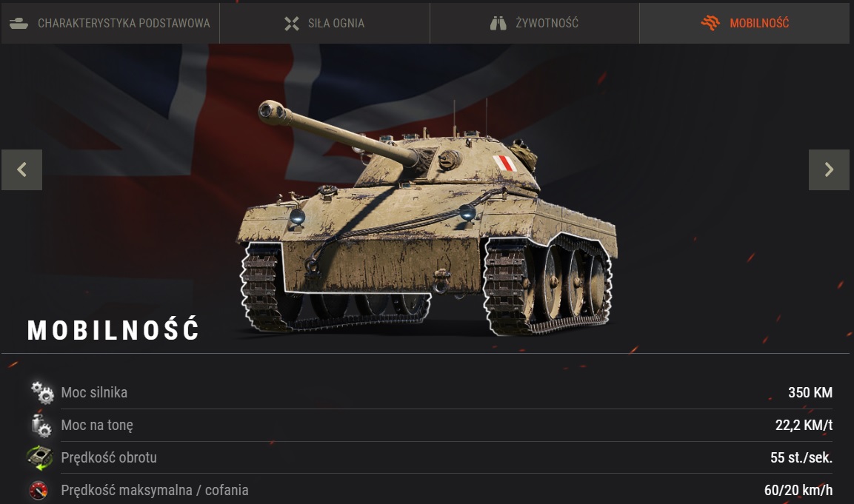The width and height of the screenshot is (854, 504).
Task: Select the Moc na tonę row
Action: [x=431, y=425]
